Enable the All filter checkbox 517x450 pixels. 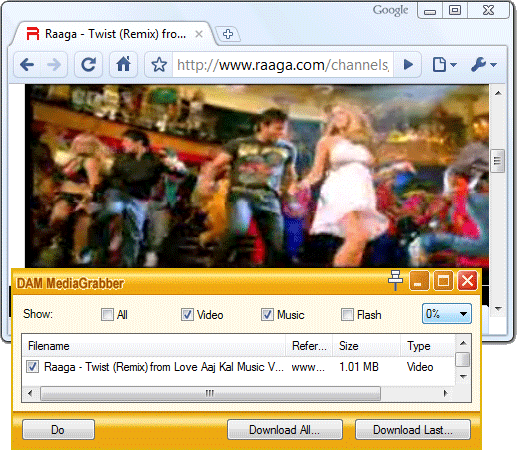(x=107, y=314)
